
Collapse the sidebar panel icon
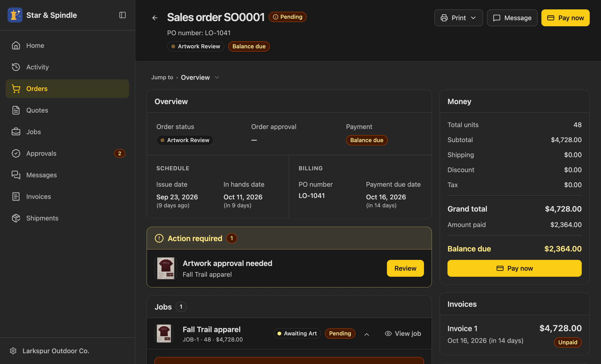pos(123,15)
